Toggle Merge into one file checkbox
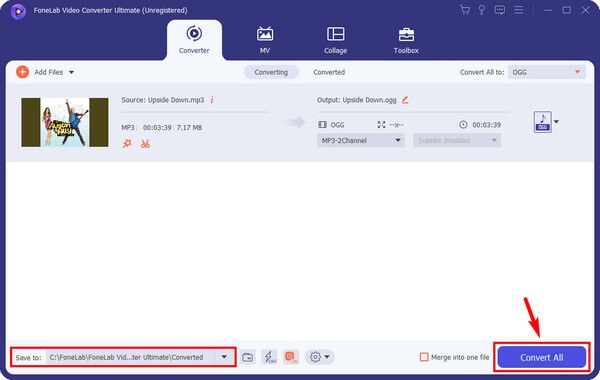 pos(424,357)
